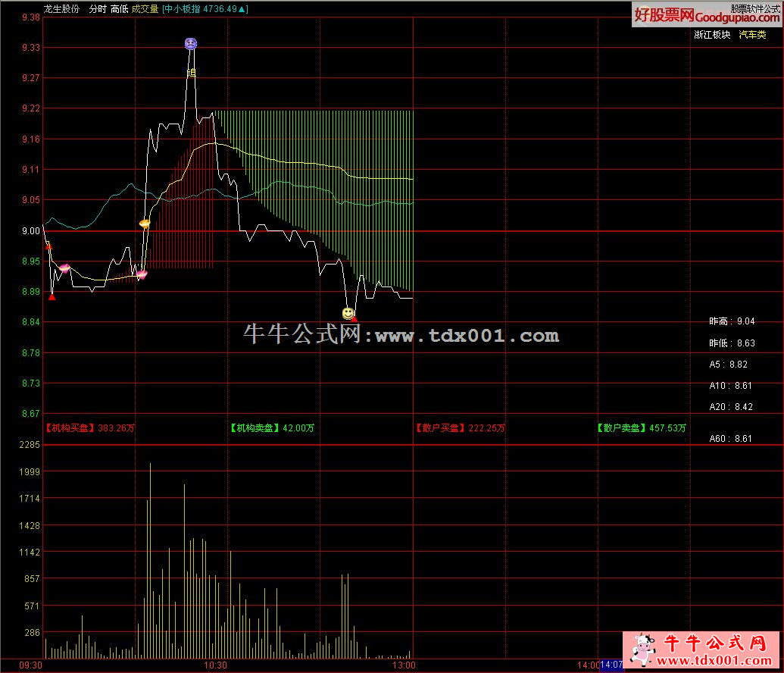Viewport: 784px width, 673px height.
Task: Click the gold ingot marker near price 9.00
Action: [x=145, y=223]
